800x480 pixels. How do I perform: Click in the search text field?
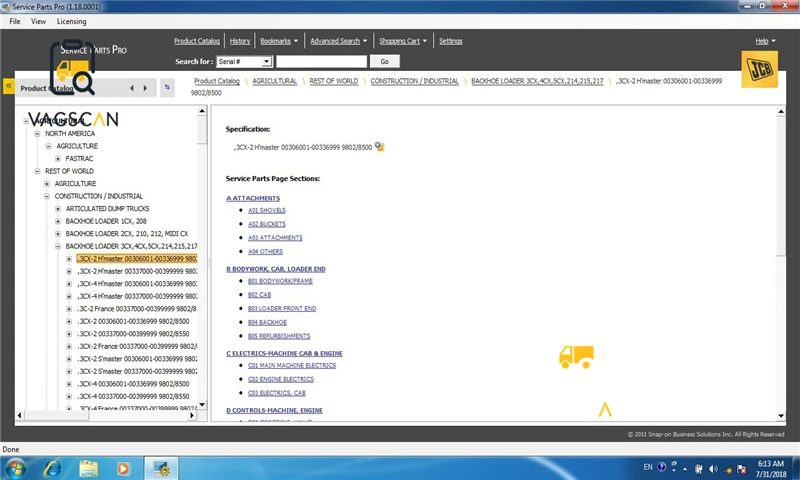click(321, 61)
